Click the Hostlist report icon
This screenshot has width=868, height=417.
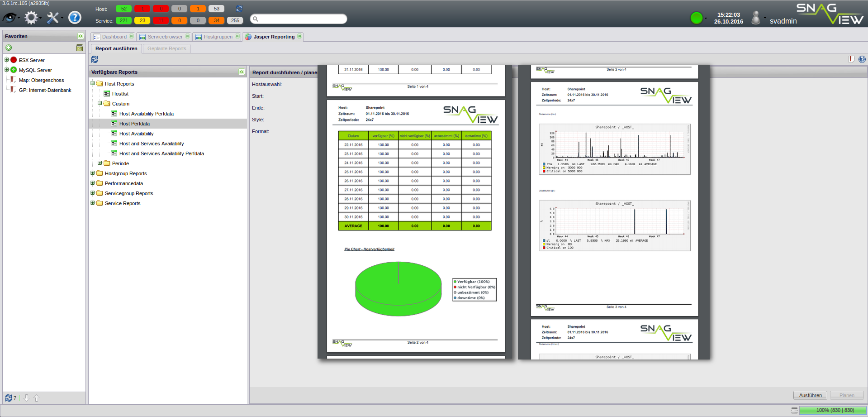[x=107, y=94]
